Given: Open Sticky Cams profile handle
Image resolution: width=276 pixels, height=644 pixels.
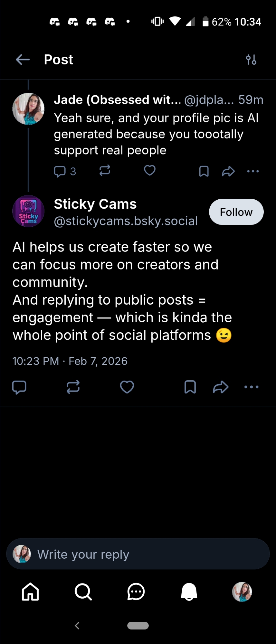Looking at the screenshot, I should coord(126,221).
